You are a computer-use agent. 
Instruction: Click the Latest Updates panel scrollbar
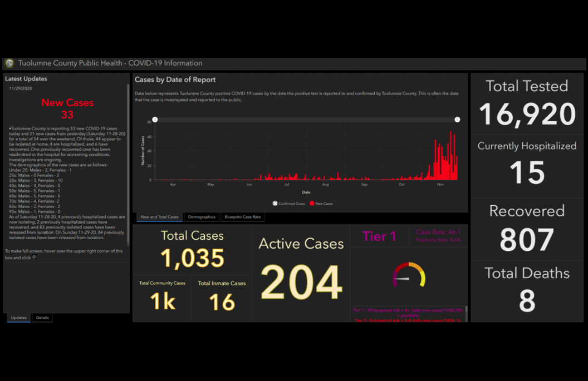click(128, 167)
